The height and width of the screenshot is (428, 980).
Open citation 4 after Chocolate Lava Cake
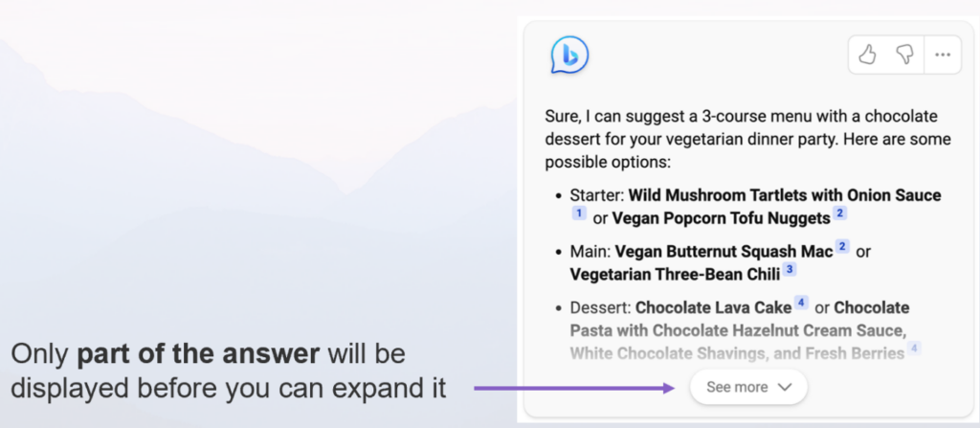click(x=801, y=303)
